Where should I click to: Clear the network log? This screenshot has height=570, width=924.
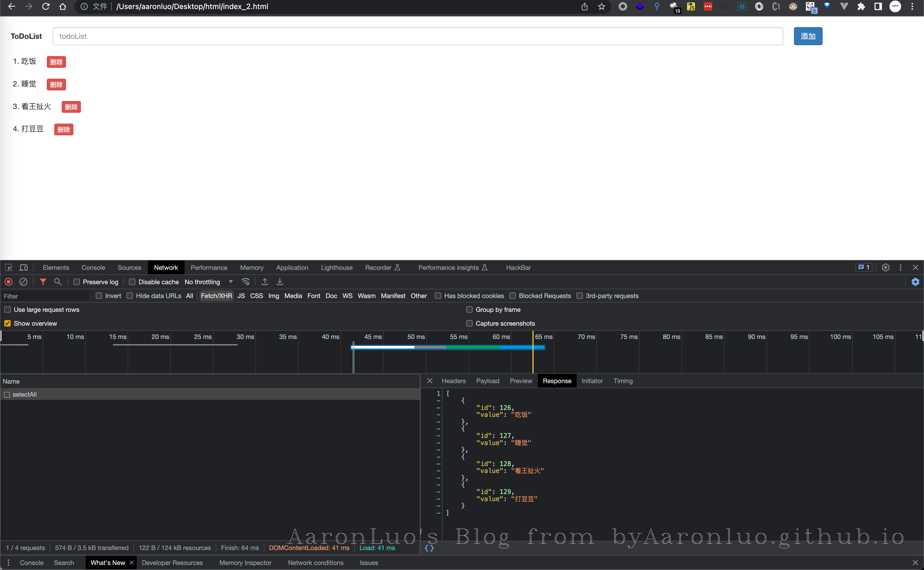point(23,282)
